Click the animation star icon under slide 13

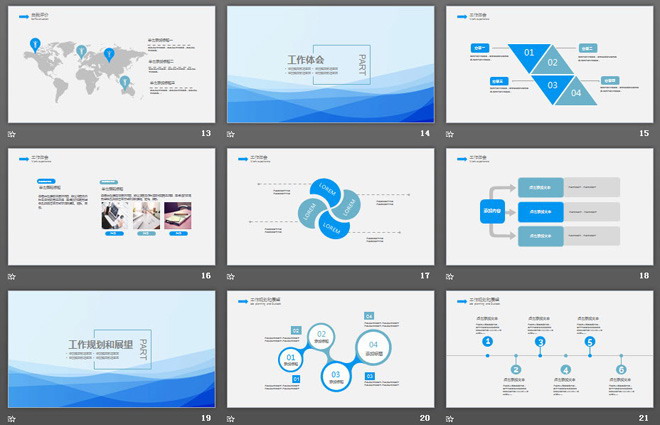click(12, 134)
